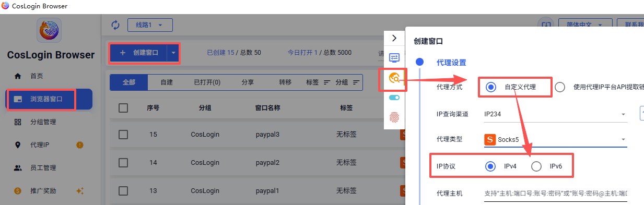
Task: Open the 线路1 line dropdown
Action: point(150,25)
